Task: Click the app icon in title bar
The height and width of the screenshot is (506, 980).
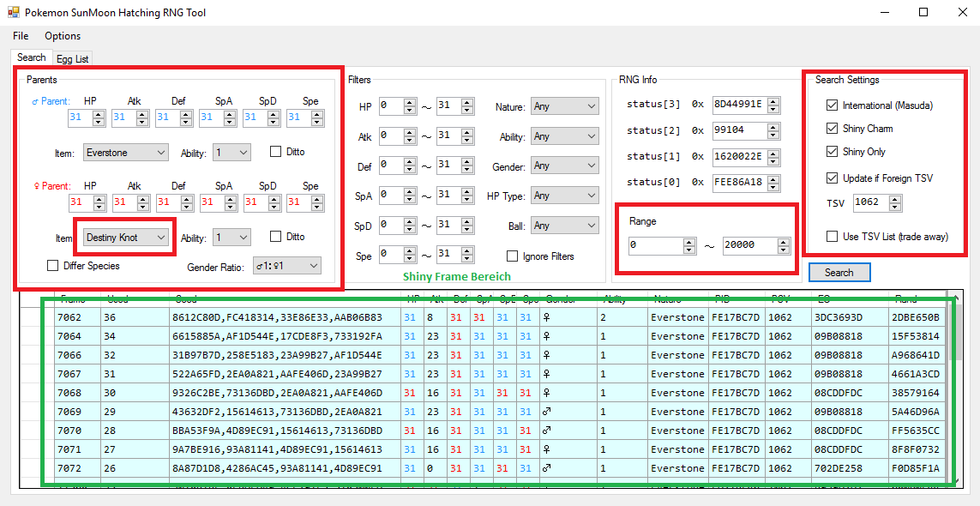Action: [13, 13]
